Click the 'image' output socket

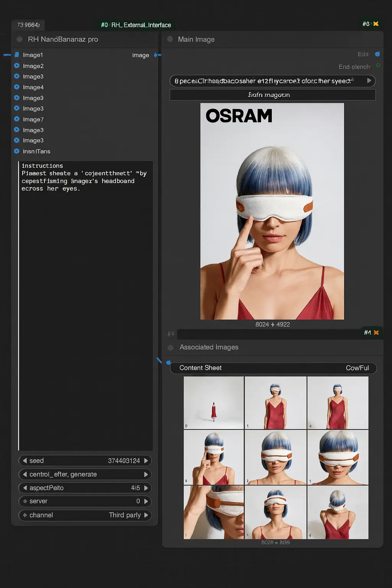click(156, 55)
